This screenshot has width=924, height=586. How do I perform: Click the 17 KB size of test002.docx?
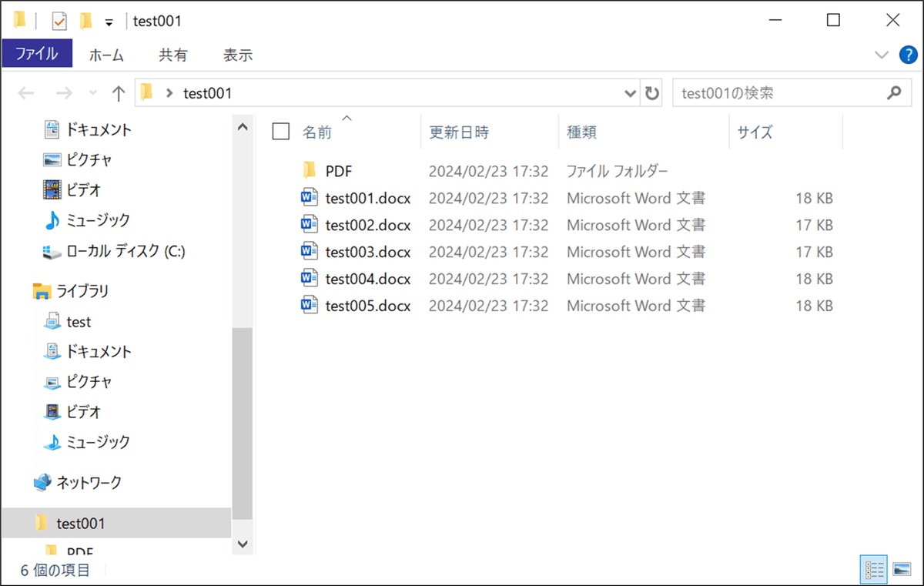[x=815, y=226]
